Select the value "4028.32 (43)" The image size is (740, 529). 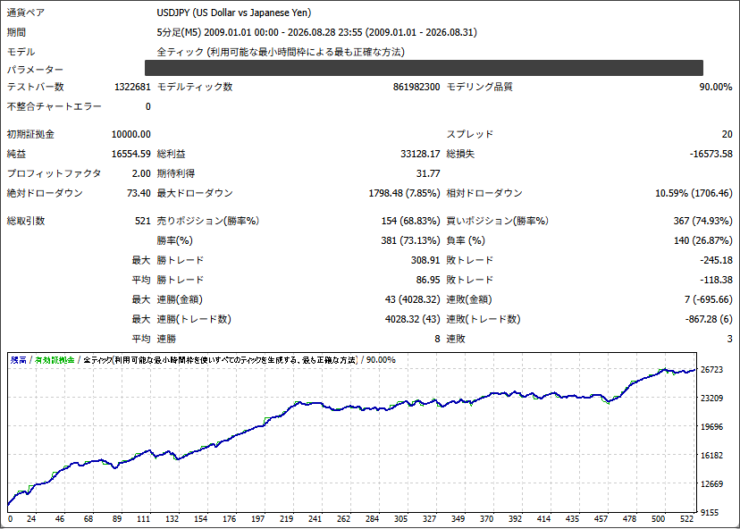(x=412, y=319)
